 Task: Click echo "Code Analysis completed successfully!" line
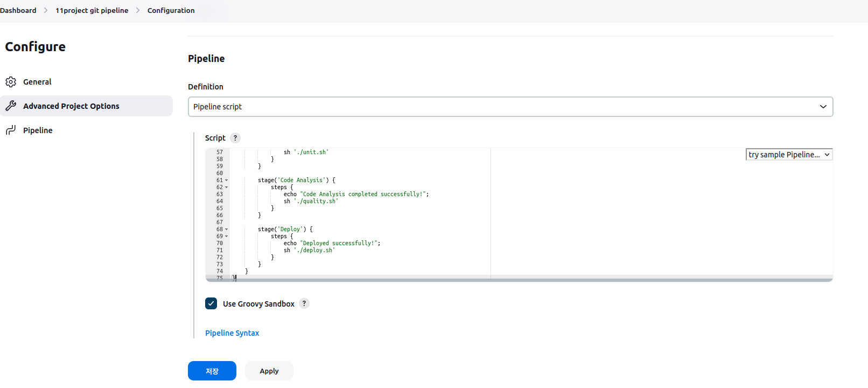click(356, 195)
